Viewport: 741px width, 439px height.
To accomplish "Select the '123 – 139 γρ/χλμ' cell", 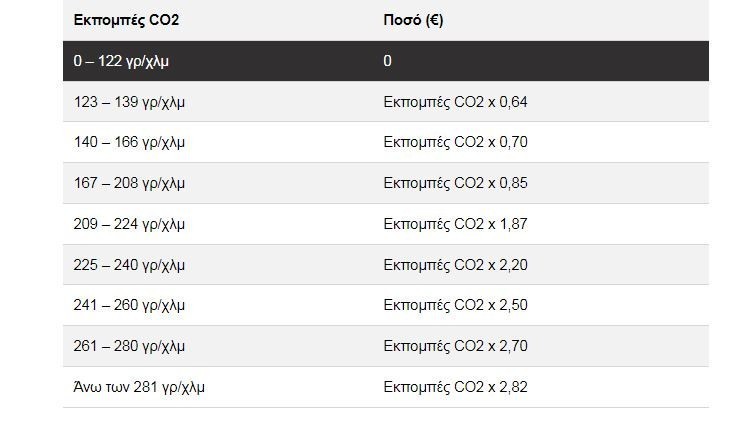I will point(130,102).
